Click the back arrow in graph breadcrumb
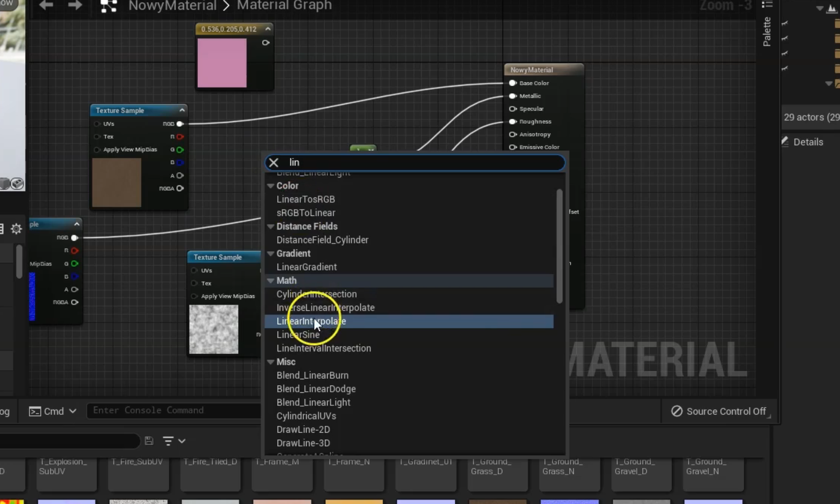Image resolution: width=840 pixels, height=504 pixels. point(46,5)
